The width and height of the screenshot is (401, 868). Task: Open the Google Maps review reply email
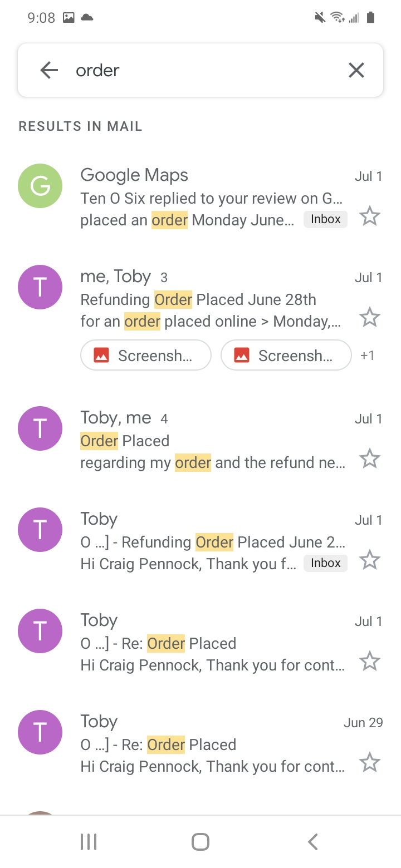(x=212, y=198)
